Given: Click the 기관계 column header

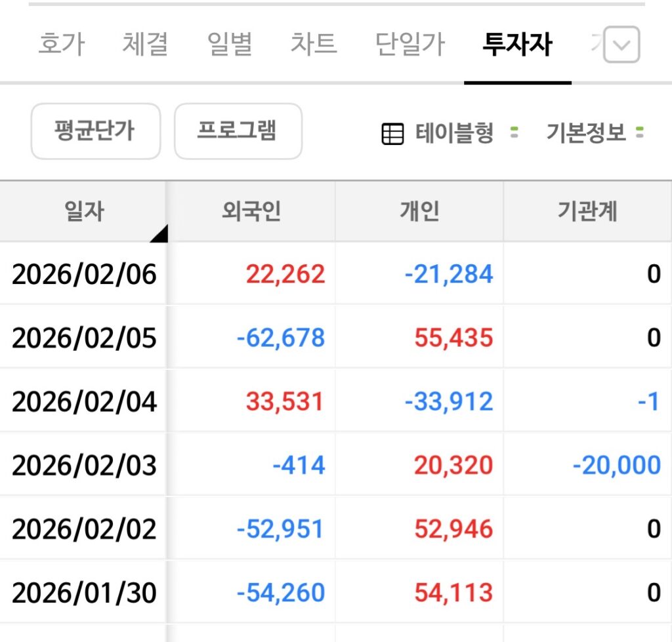Looking at the screenshot, I should tap(587, 211).
